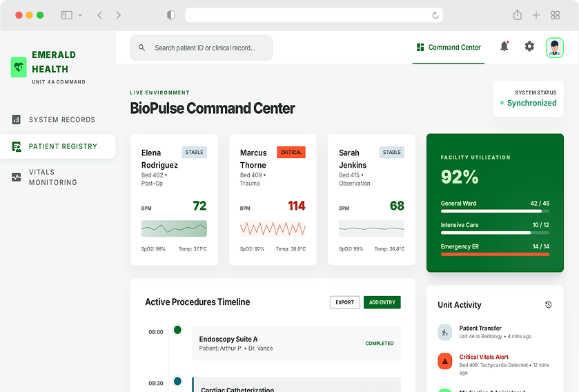Image resolution: width=579 pixels, height=392 pixels.
Task: Open settings gear icon
Action: point(529,46)
